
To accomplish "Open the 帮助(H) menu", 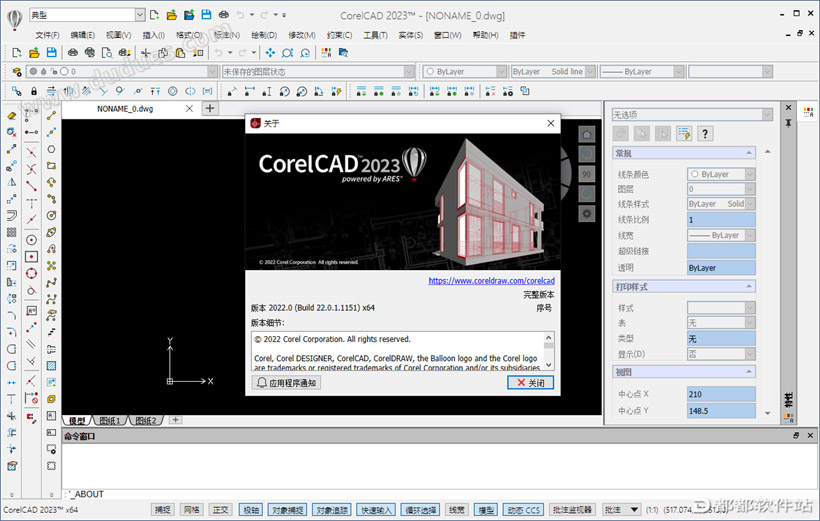I will (x=485, y=35).
